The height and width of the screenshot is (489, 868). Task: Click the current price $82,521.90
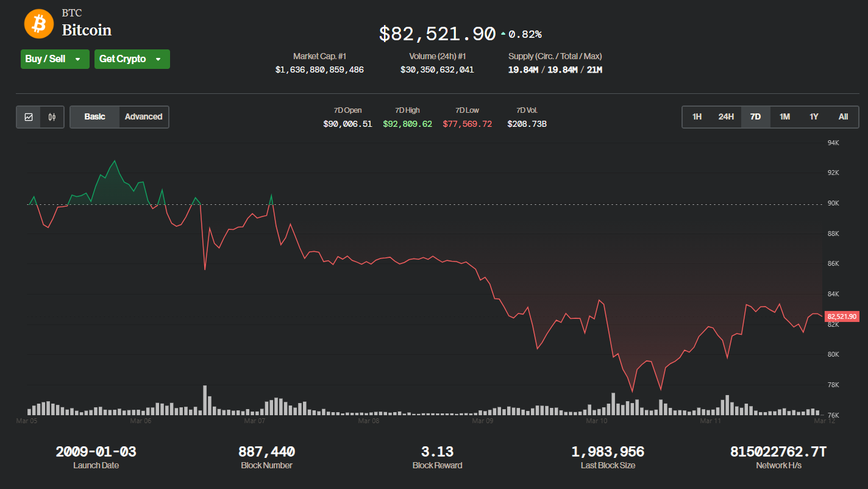(437, 34)
